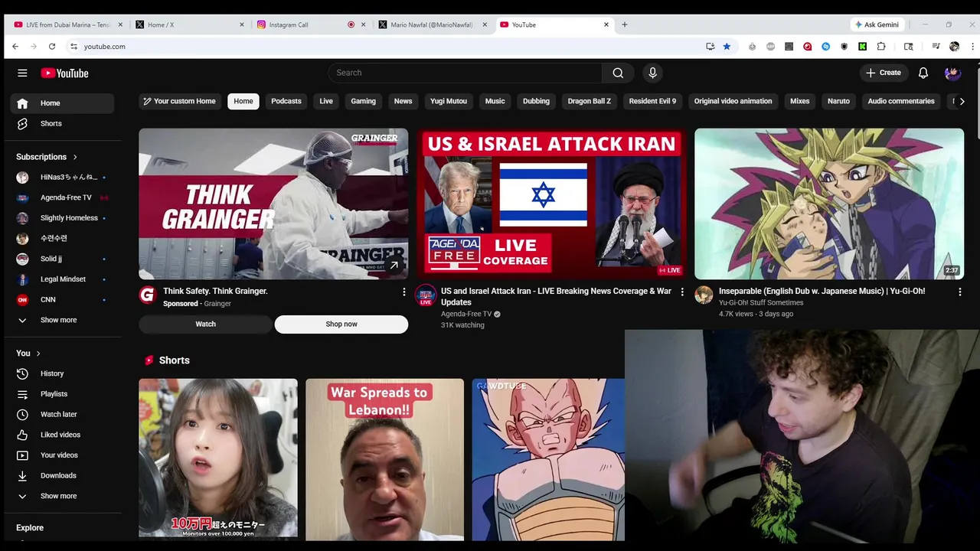Focus the YouTube search box
This screenshot has height=551, width=980.
[465, 73]
